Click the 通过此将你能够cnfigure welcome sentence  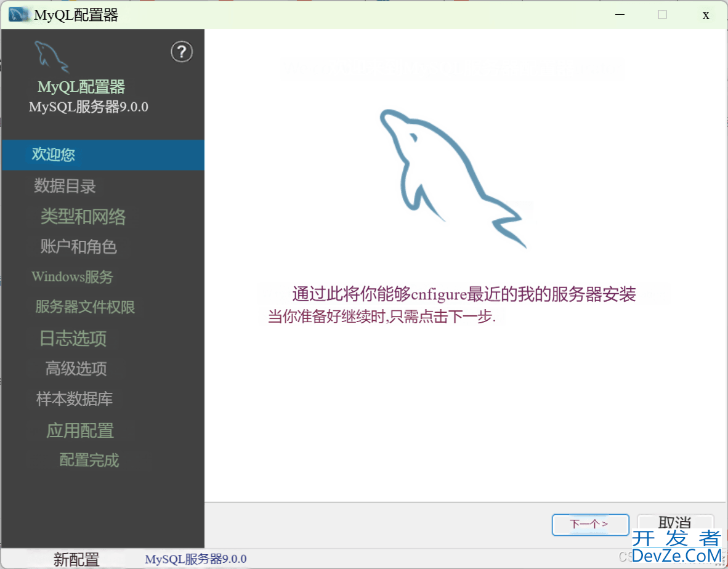pyautogui.click(x=464, y=294)
